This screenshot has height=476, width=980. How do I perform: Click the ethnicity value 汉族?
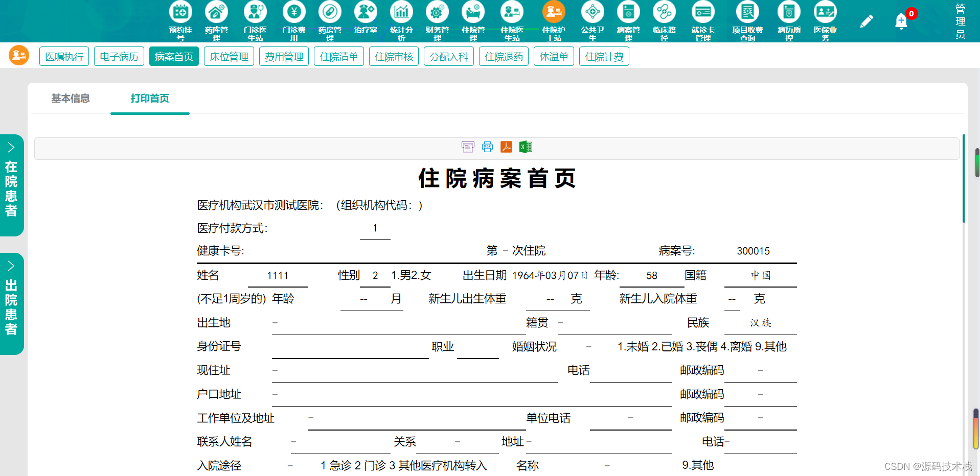pos(761,323)
